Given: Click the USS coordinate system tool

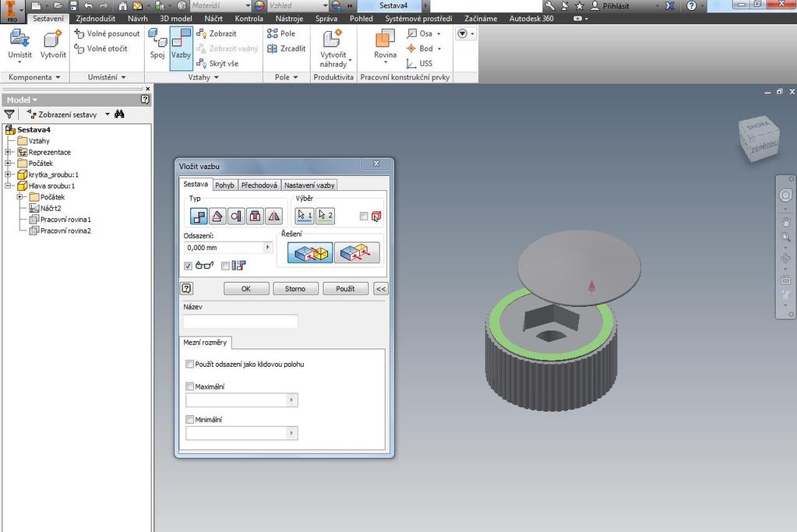Looking at the screenshot, I should point(419,64).
